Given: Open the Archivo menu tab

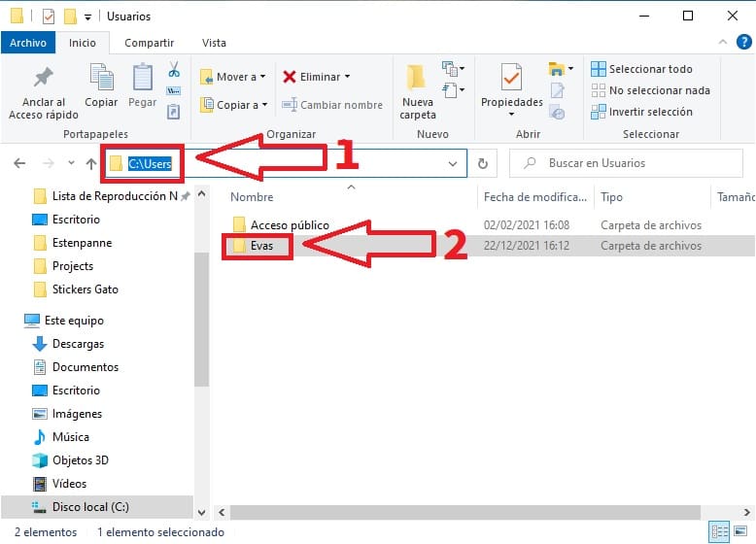Looking at the screenshot, I should (x=28, y=43).
